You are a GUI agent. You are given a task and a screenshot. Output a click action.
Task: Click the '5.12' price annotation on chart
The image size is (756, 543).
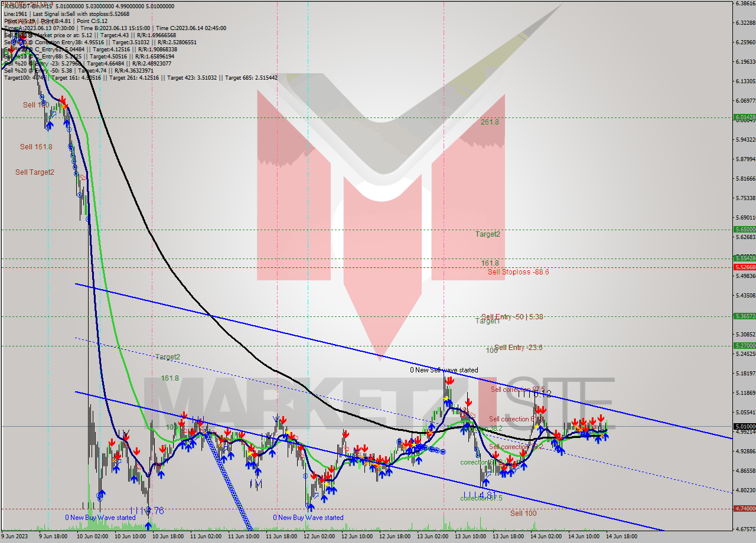tap(542, 394)
